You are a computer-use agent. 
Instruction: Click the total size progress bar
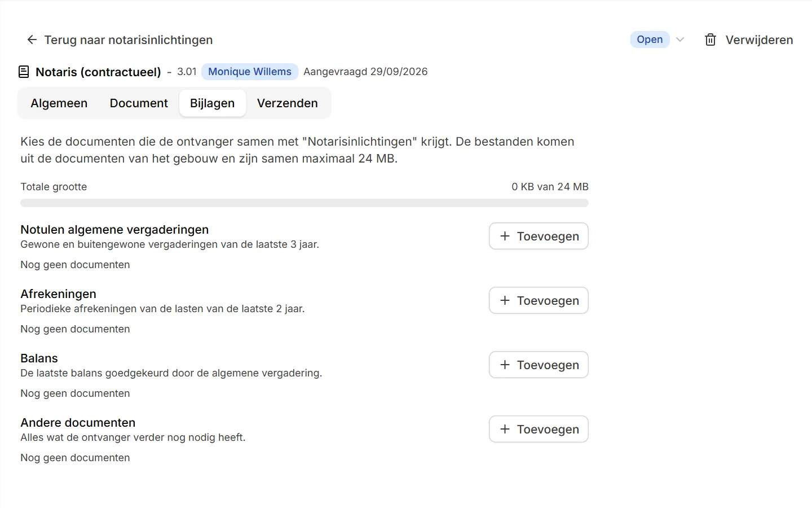pos(304,203)
